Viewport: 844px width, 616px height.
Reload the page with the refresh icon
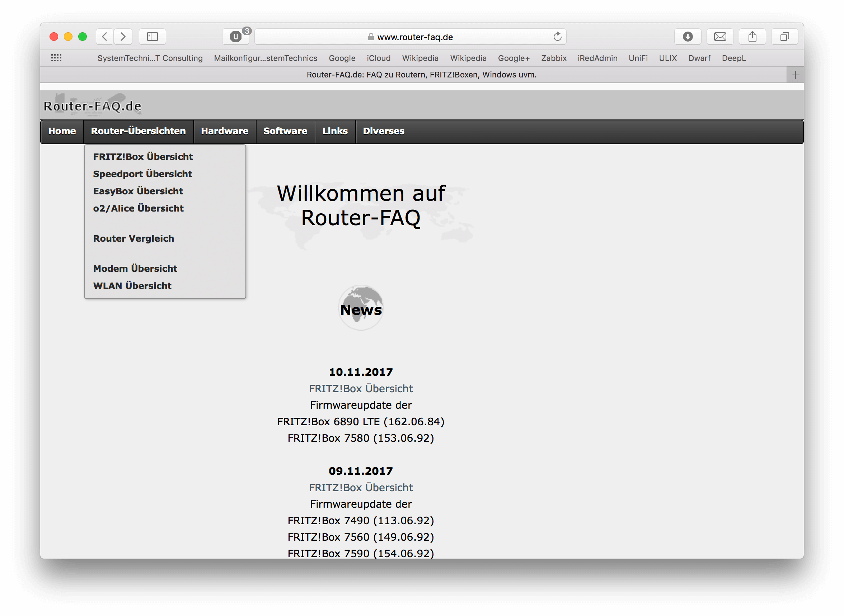(557, 37)
